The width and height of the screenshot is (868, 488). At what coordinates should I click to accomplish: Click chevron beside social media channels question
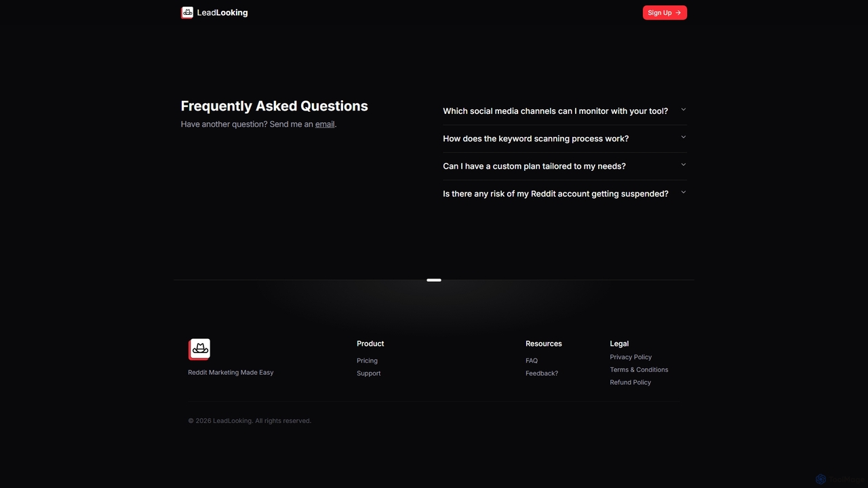pyautogui.click(x=684, y=110)
